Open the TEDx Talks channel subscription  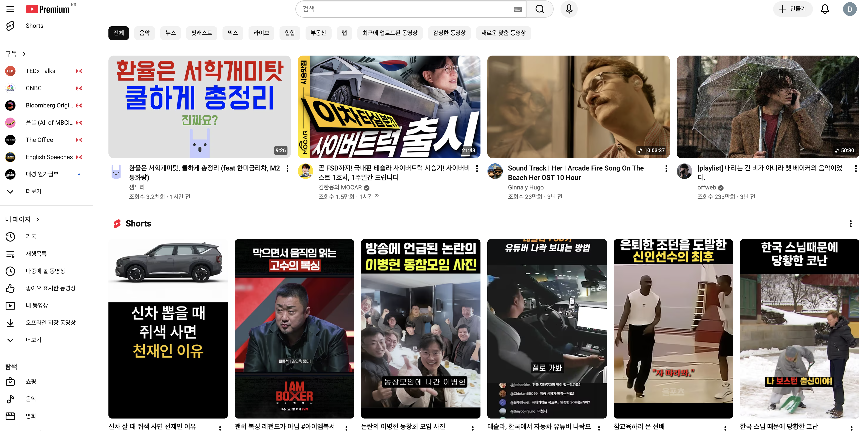pos(40,71)
